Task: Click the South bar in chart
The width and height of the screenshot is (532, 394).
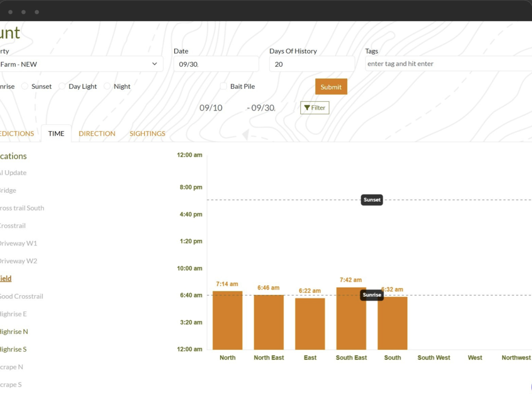Action: coord(392,323)
